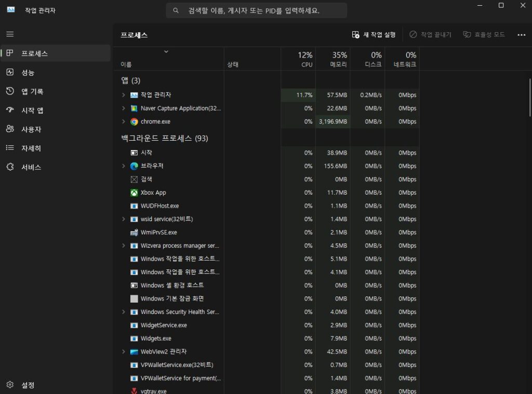The image size is (532, 394).
Task: Click chrome.exe memory value 3,196.9MB
Action: pos(333,121)
